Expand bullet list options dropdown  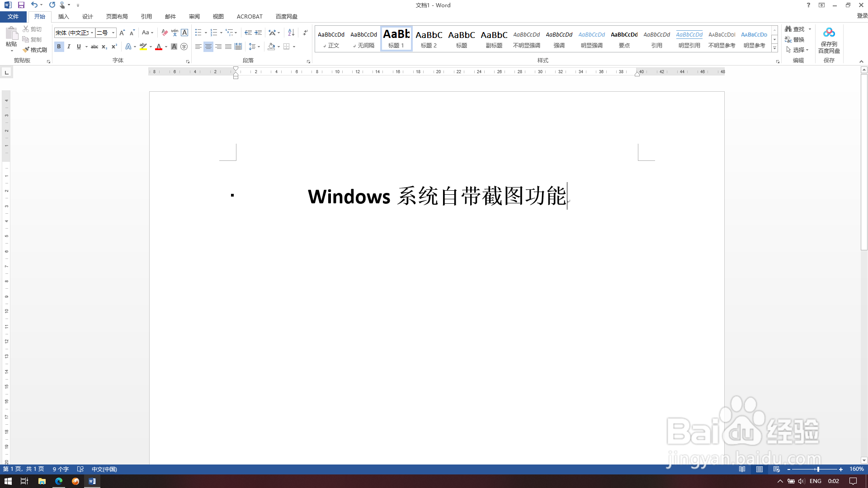click(206, 33)
